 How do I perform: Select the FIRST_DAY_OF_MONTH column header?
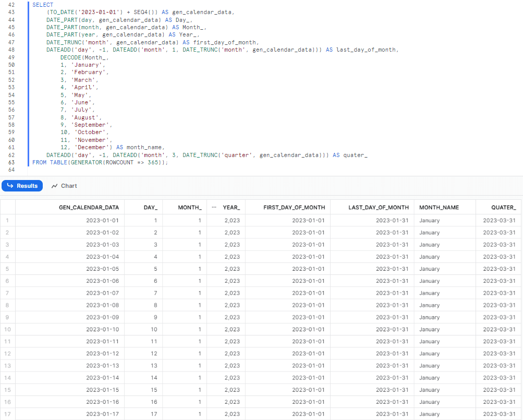click(294, 207)
